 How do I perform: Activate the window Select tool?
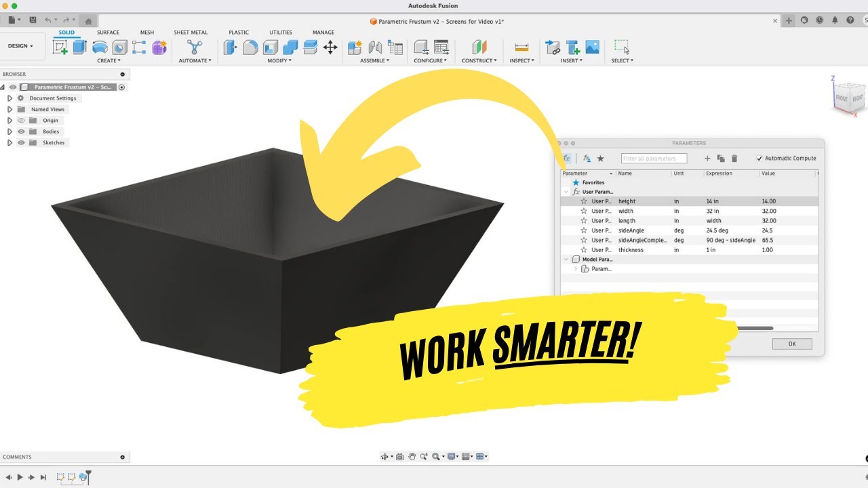(x=622, y=47)
